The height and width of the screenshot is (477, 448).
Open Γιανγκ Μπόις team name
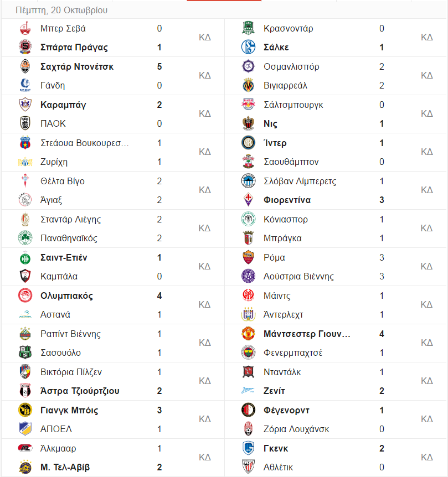tap(69, 410)
